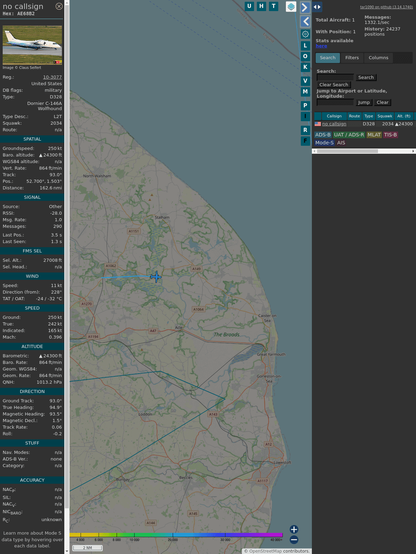Close the selected aircraft info panel
416x554 pixels.
[x=59, y=6]
